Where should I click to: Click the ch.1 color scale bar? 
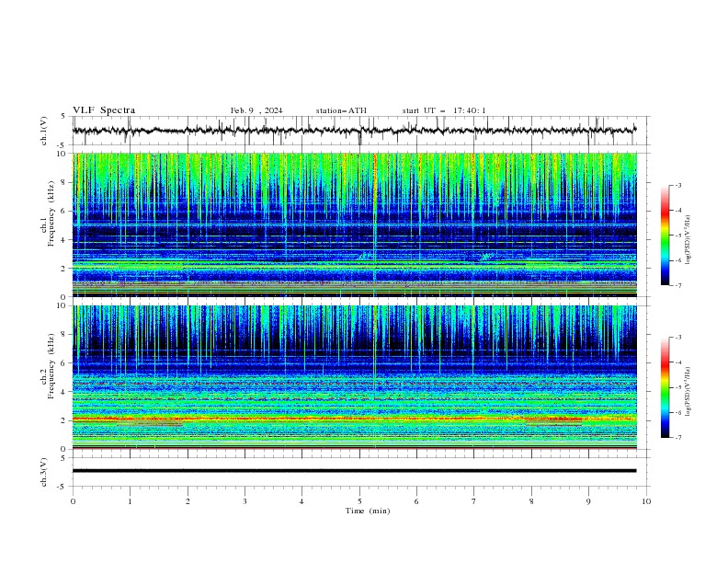coord(665,236)
